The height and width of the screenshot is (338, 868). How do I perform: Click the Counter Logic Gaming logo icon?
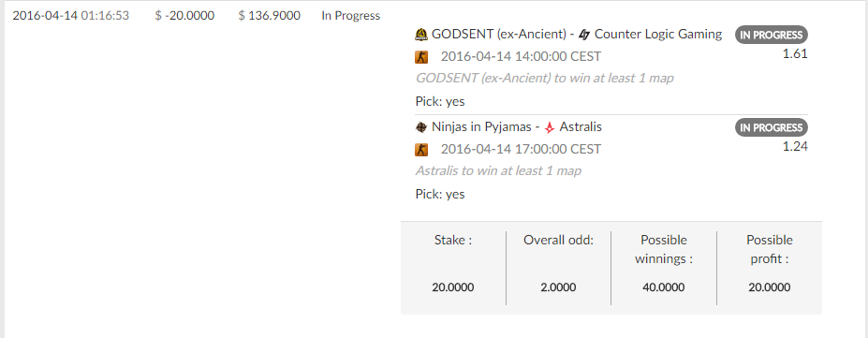pos(584,35)
